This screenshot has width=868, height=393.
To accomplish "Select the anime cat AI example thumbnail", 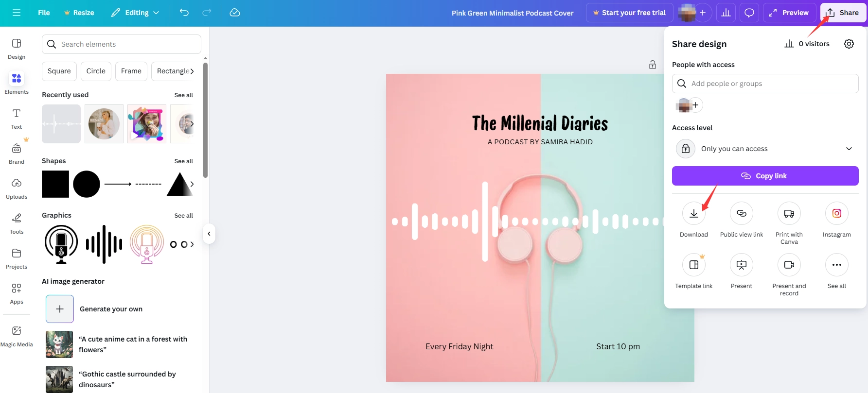I will pos(59,344).
